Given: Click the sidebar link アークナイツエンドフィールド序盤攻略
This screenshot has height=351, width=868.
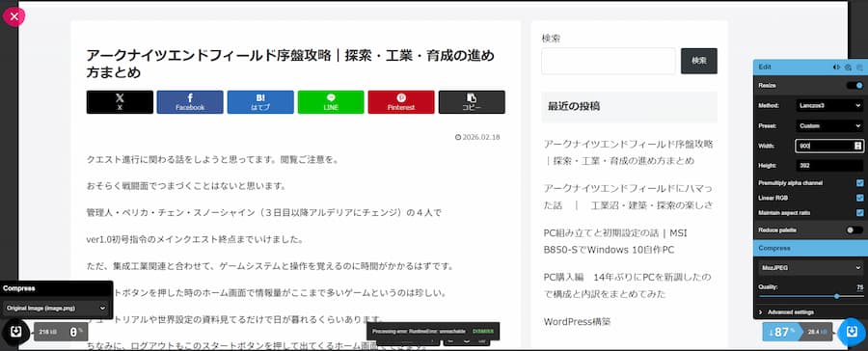Looking at the screenshot, I should tap(628, 152).
